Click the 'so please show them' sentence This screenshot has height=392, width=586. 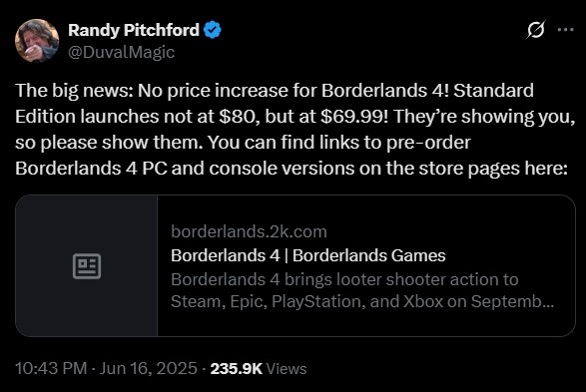[109, 143]
